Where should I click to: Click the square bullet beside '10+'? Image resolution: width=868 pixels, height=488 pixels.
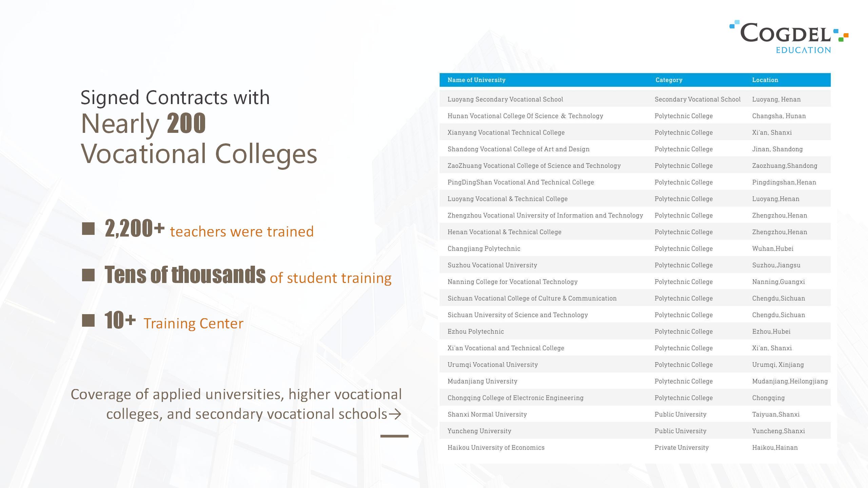point(88,320)
